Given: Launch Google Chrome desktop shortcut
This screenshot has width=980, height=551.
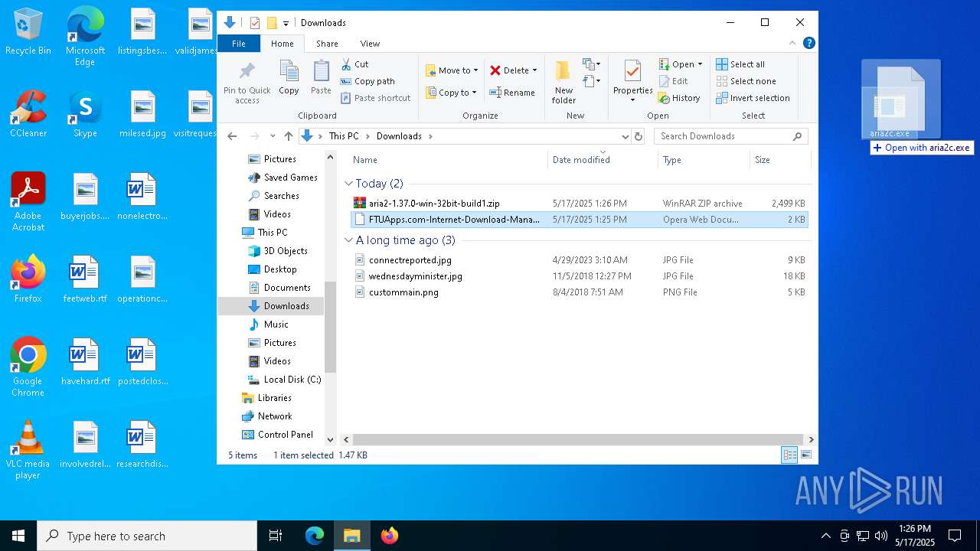Looking at the screenshot, I should click(28, 367).
